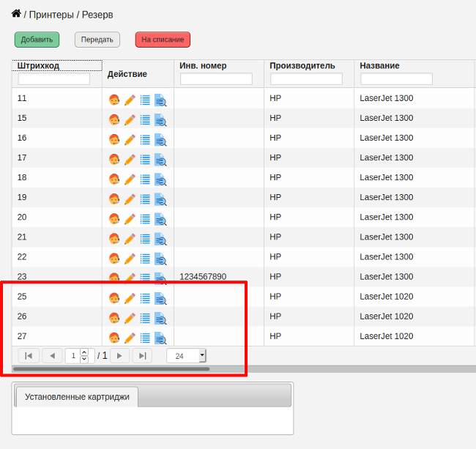Open document search icon in row 18

(160, 179)
